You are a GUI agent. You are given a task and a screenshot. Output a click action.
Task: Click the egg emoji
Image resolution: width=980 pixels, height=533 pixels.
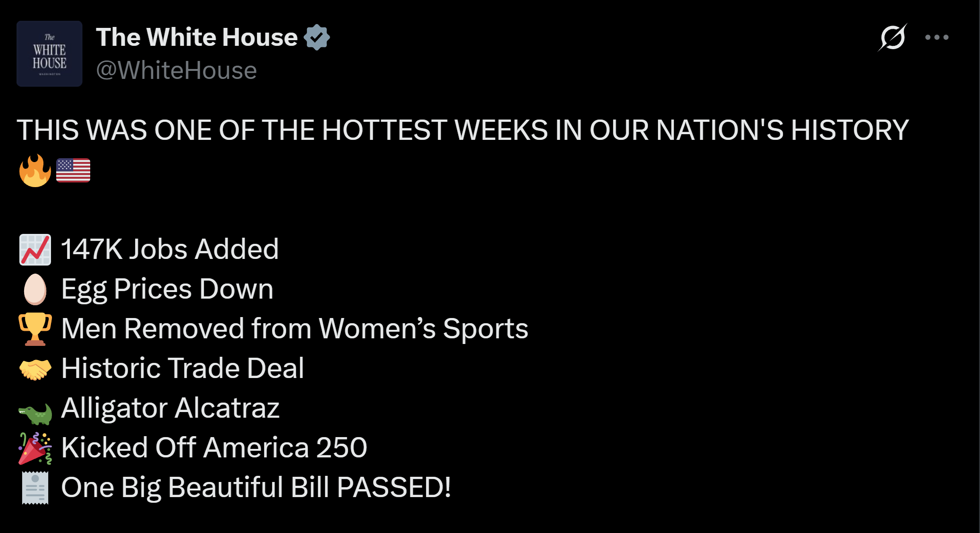35,289
